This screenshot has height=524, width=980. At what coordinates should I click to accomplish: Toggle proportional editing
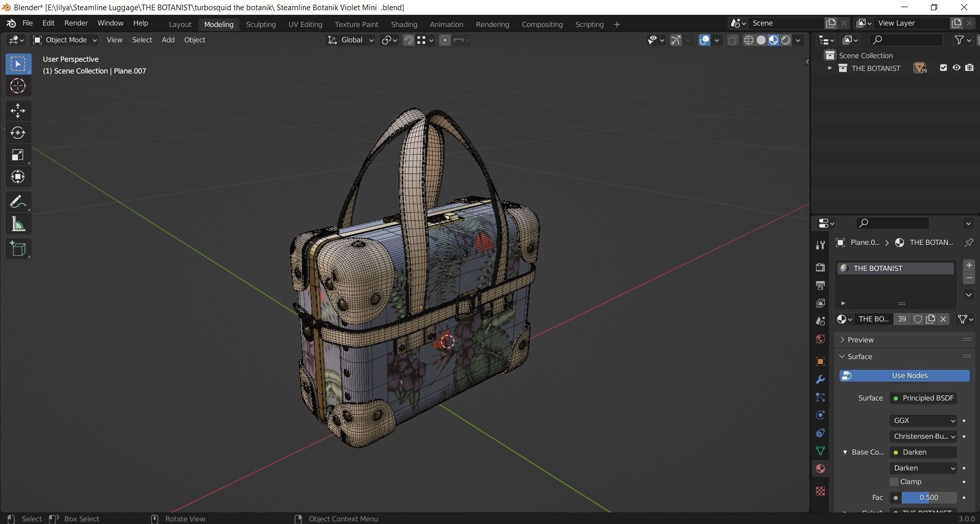(445, 40)
